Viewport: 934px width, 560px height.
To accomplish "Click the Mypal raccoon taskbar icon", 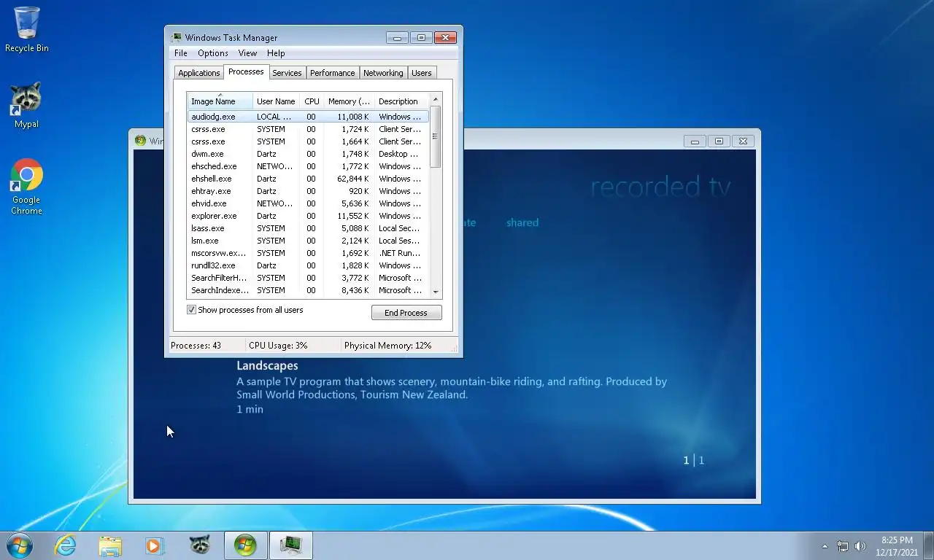I will [x=199, y=545].
